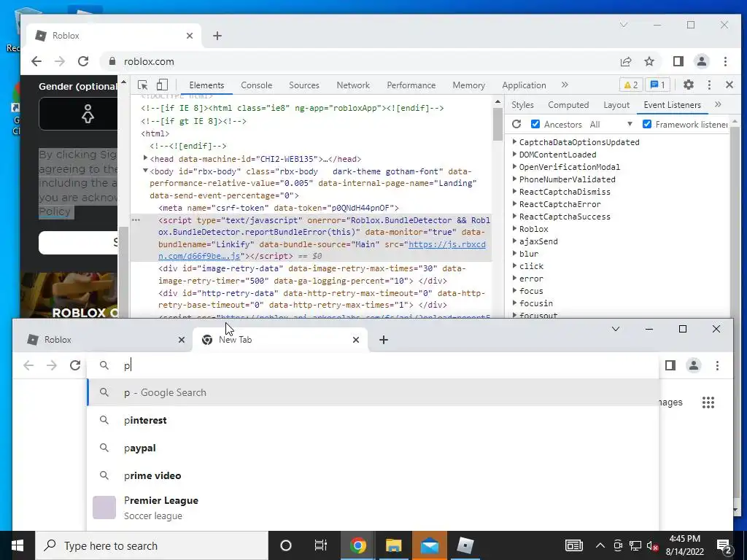Open Chrome from the taskbar

(x=357, y=545)
